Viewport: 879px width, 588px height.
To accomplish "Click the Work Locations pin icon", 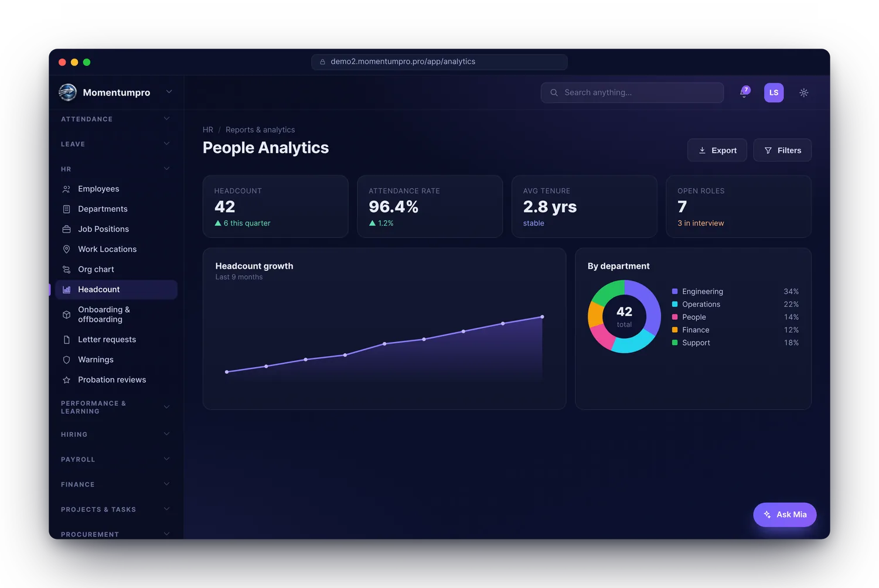I will (x=66, y=249).
